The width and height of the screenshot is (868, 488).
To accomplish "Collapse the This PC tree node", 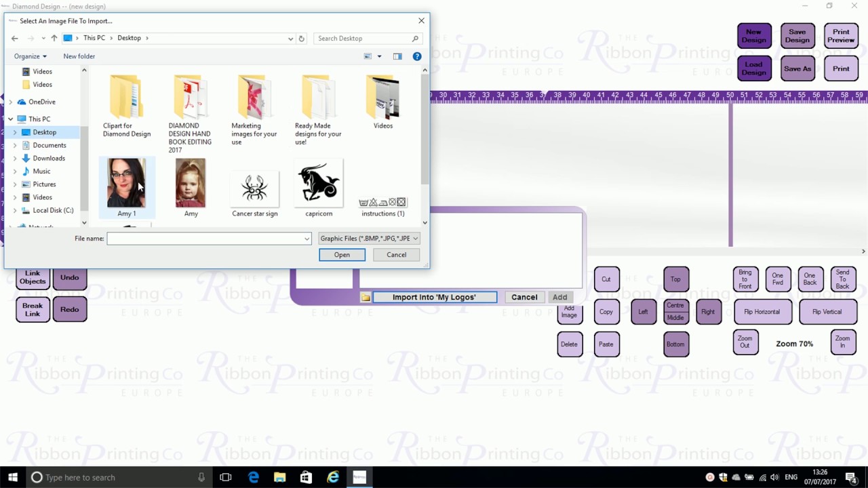I will point(10,119).
